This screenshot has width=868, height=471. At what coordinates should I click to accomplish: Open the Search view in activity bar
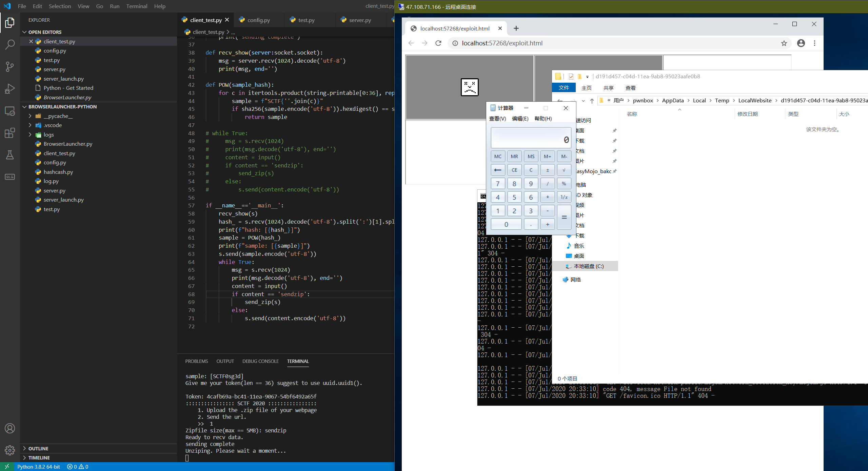coord(10,44)
